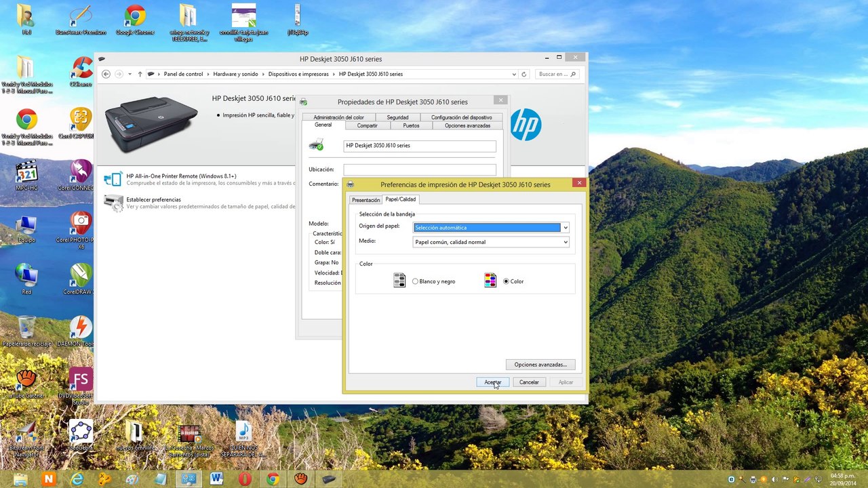This screenshot has height=488, width=868.
Task: Open MPC-HC desktop shortcut
Action: (x=26, y=176)
